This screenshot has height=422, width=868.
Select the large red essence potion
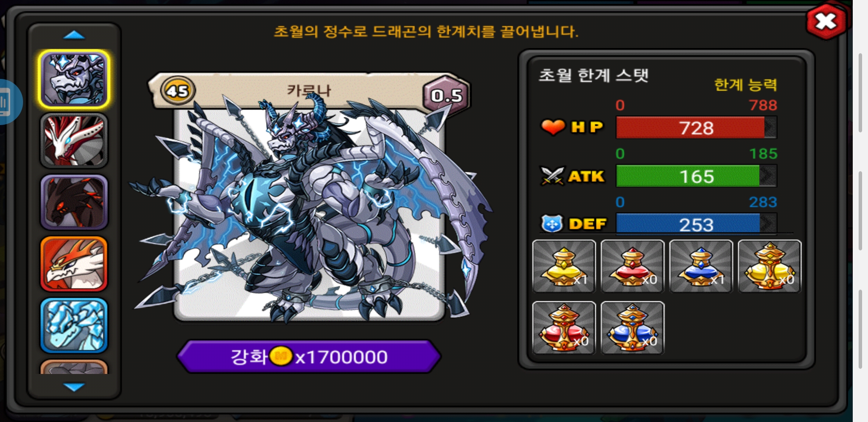tap(564, 328)
